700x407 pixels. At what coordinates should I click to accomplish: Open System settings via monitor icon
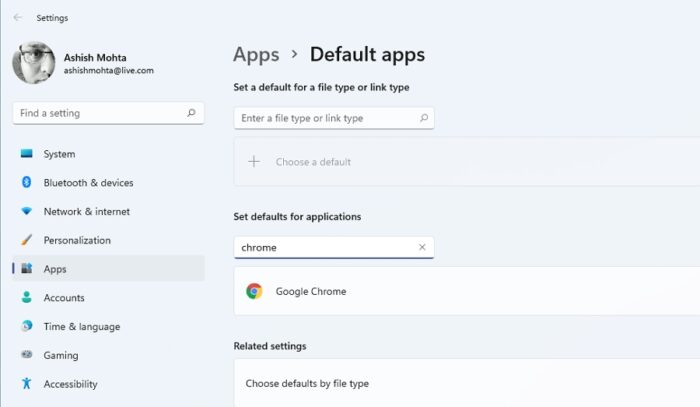click(26, 154)
